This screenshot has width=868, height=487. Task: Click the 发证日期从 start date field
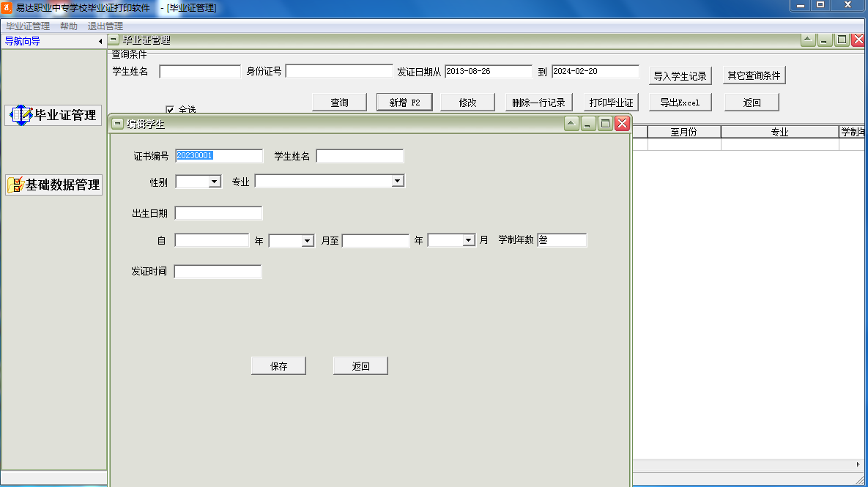489,71
